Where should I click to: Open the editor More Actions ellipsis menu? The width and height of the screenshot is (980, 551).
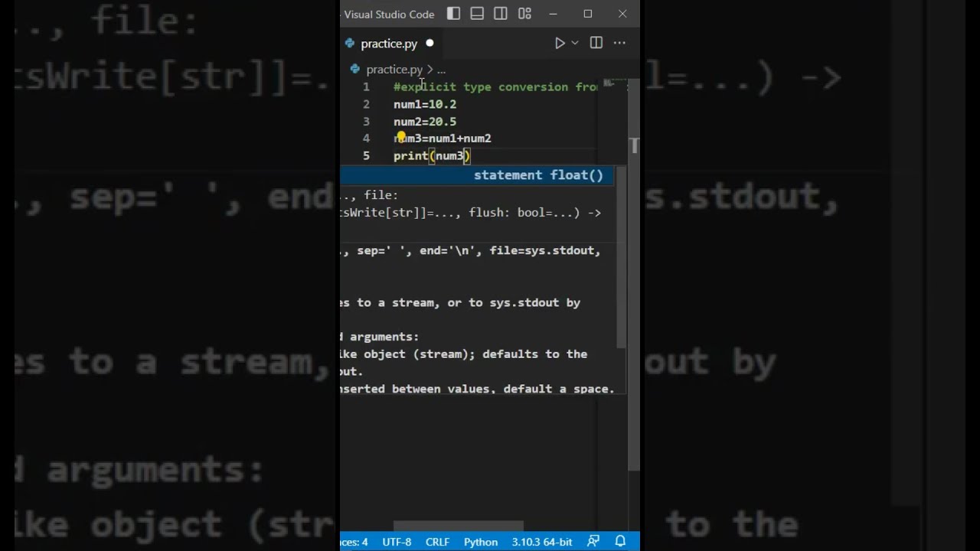click(619, 44)
